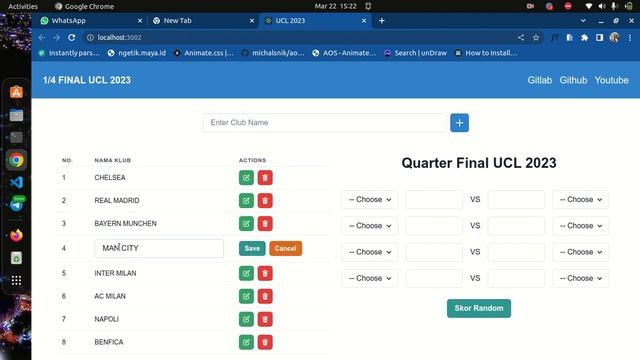Go back to the previous page
Screen dimensions: 640x360
tap(42, 38)
